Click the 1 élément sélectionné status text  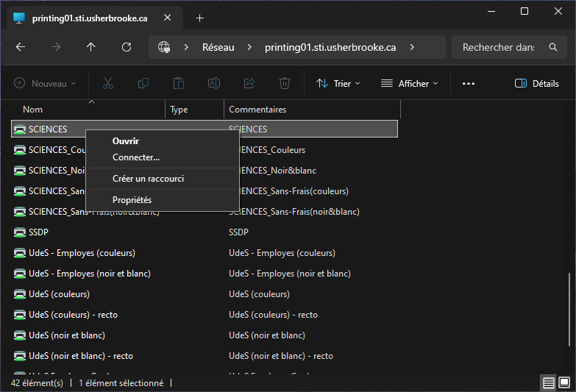[x=121, y=383]
